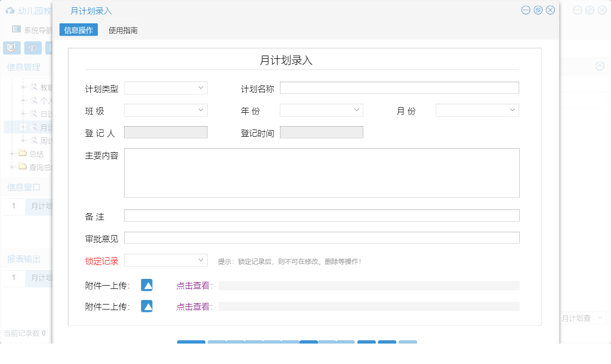
Task: Select the search tool icon in the toolbar
Action: pyautogui.click(x=11, y=48)
